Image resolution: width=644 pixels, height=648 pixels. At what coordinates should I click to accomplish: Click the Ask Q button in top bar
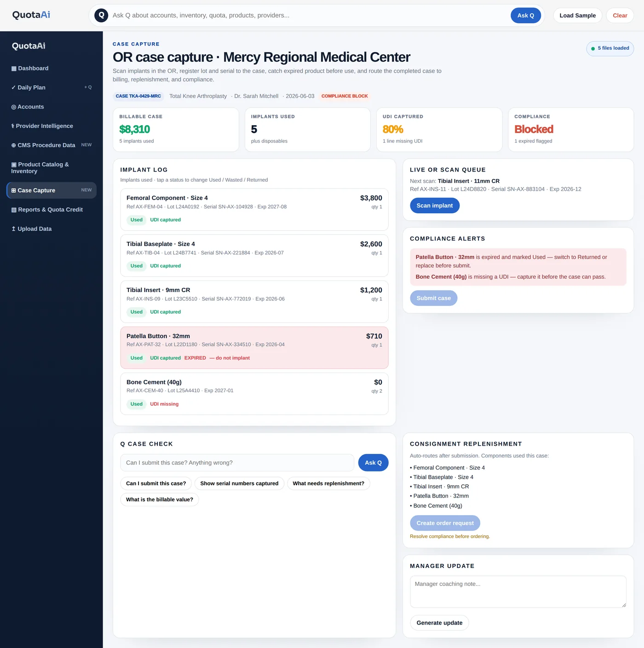pyautogui.click(x=526, y=15)
